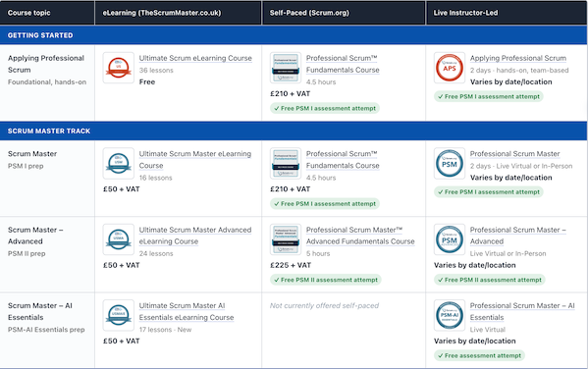
Task: Click Free PSM II badge under Professional Scrum Master – Advanced
Action: [x=490, y=280]
